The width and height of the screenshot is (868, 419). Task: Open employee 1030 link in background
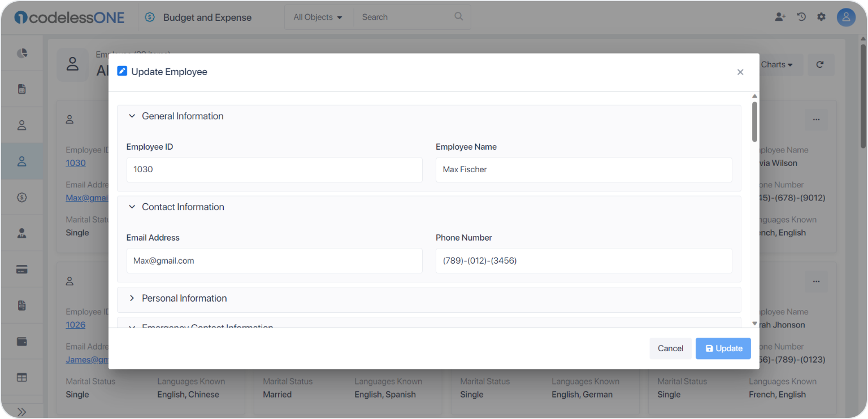(76, 163)
